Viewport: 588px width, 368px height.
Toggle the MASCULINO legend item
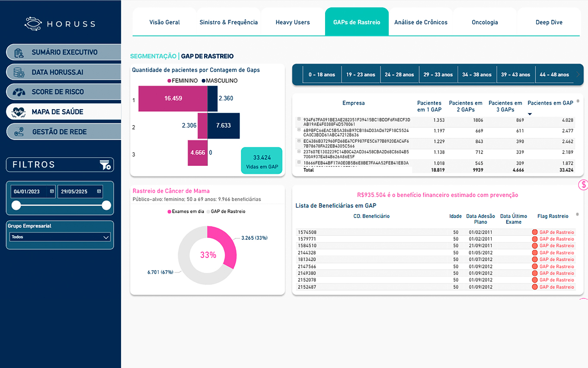point(219,81)
